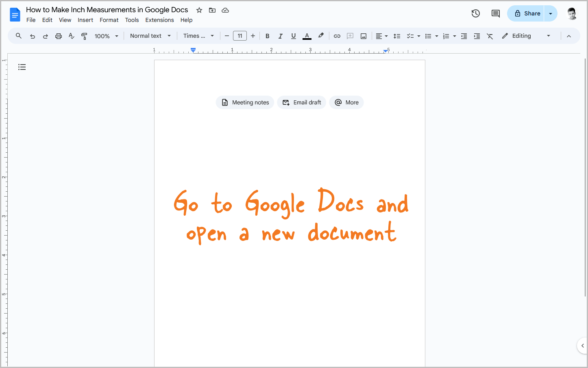Redo the last action
588x368 pixels.
coord(46,36)
